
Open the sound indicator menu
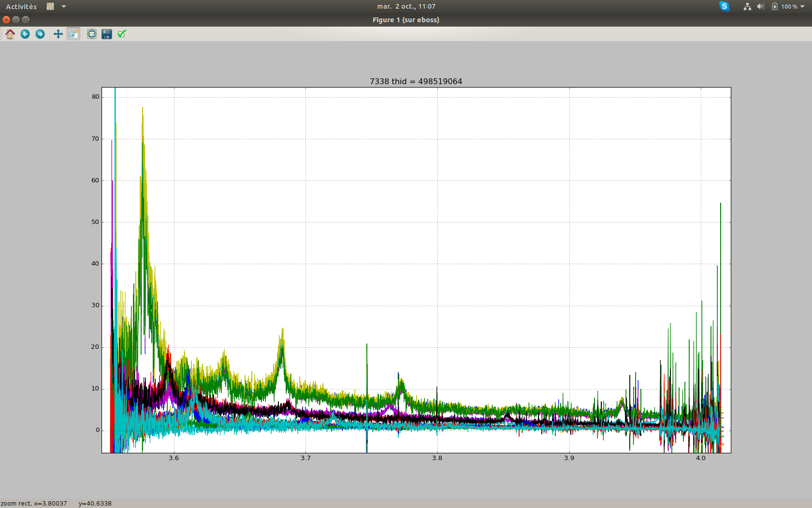[760, 6]
